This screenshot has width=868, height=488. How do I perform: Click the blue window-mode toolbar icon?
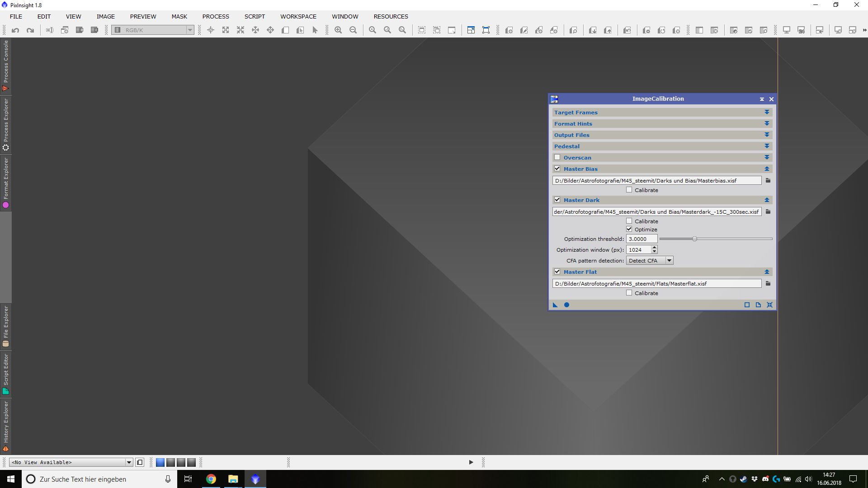[x=471, y=30]
